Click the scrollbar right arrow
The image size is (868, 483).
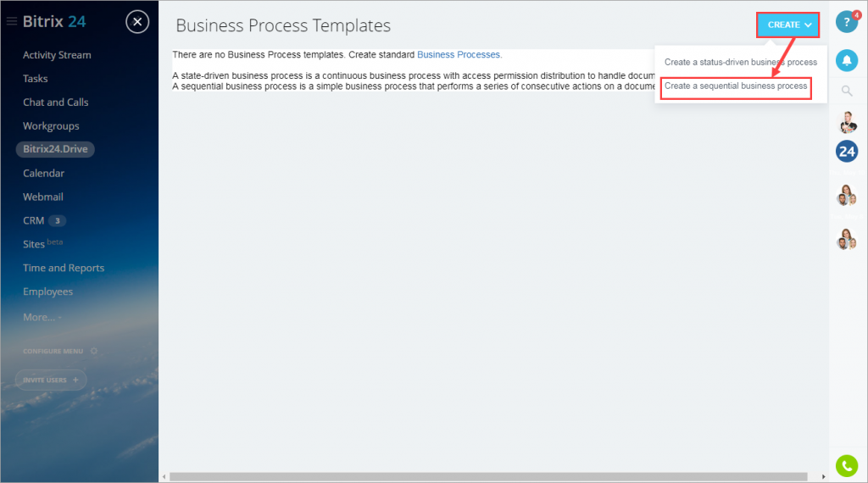click(x=823, y=477)
